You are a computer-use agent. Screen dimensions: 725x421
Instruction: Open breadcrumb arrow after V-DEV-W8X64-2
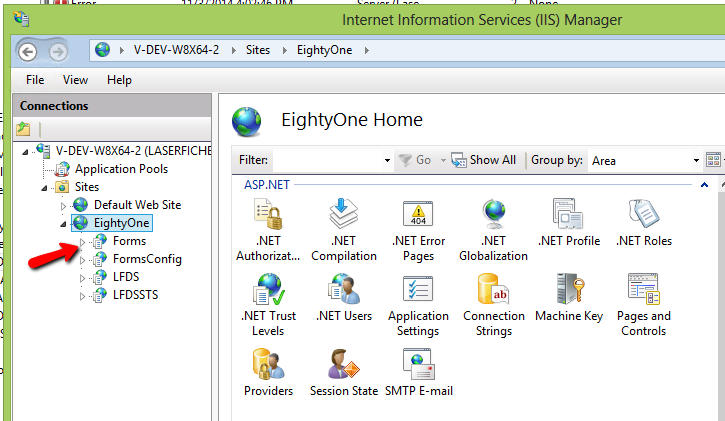233,50
